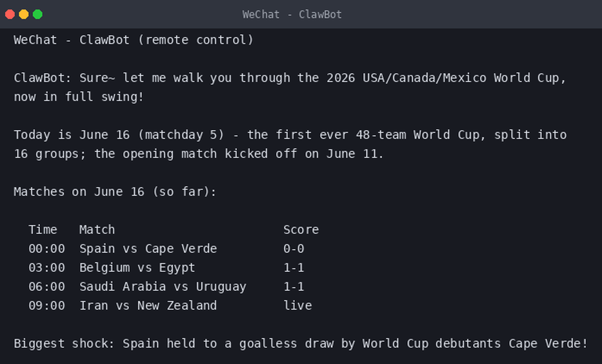Click the red close window button
The height and width of the screenshot is (364, 602).
click(10, 14)
